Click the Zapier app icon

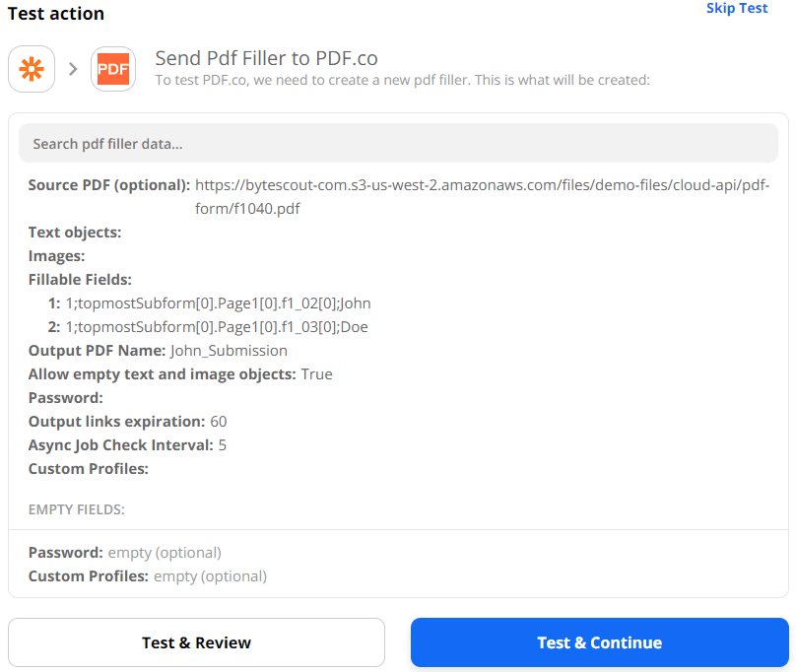tap(31, 68)
